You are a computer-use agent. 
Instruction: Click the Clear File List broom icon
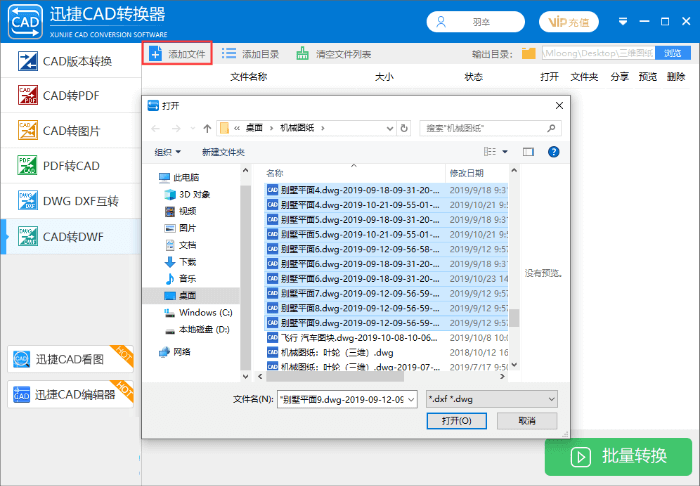click(302, 54)
